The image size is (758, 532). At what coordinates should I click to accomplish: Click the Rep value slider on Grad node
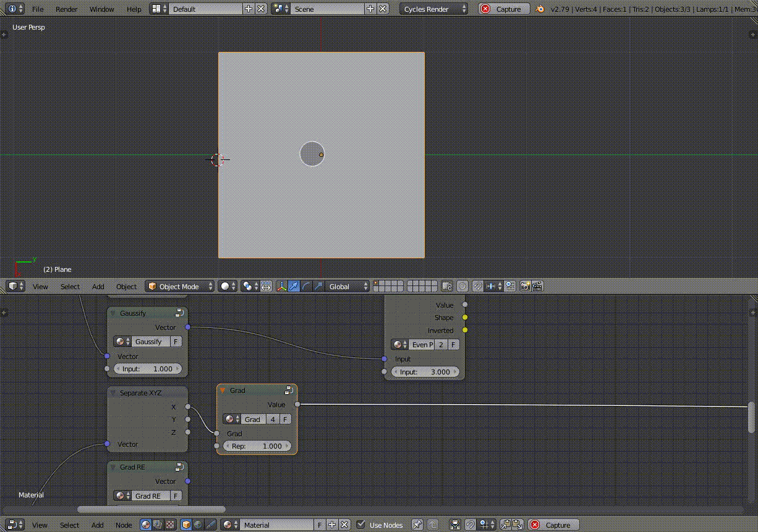pos(257,446)
